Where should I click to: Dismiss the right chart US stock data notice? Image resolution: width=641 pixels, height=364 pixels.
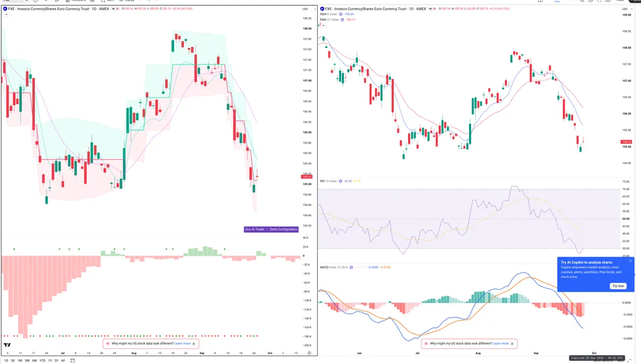tap(512, 344)
